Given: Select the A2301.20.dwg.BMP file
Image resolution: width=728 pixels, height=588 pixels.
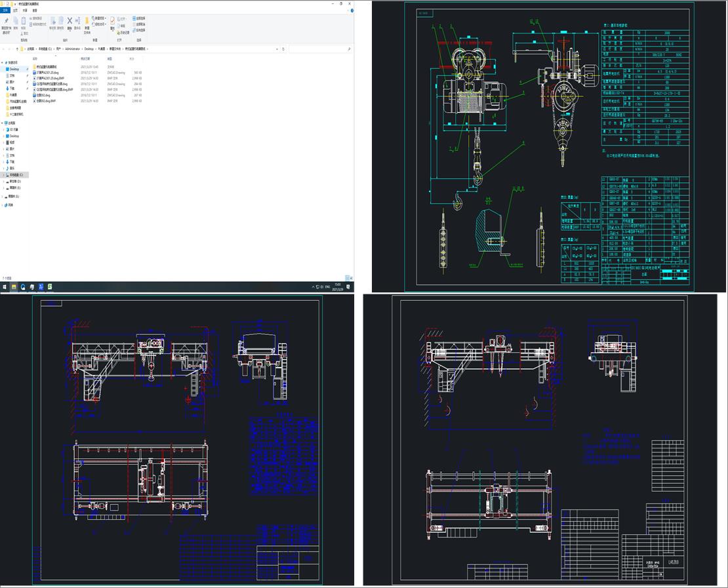Looking at the screenshot, I should click(x=49, y=78).
